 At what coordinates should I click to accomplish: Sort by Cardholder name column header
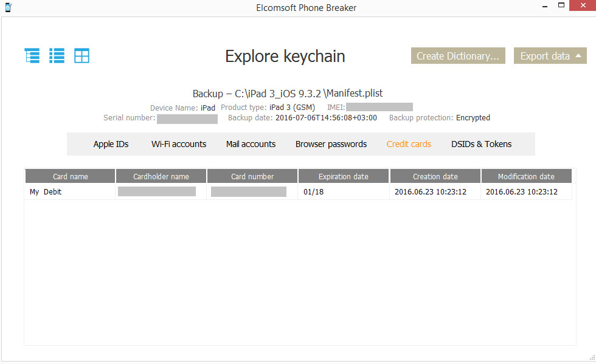tap(161, 176)
